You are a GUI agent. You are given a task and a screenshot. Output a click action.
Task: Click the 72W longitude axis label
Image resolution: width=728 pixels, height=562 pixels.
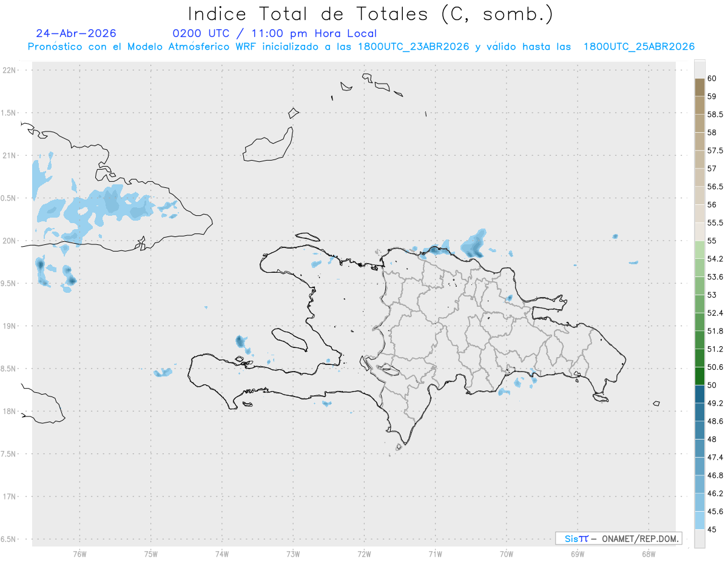(x=364, y=554)
